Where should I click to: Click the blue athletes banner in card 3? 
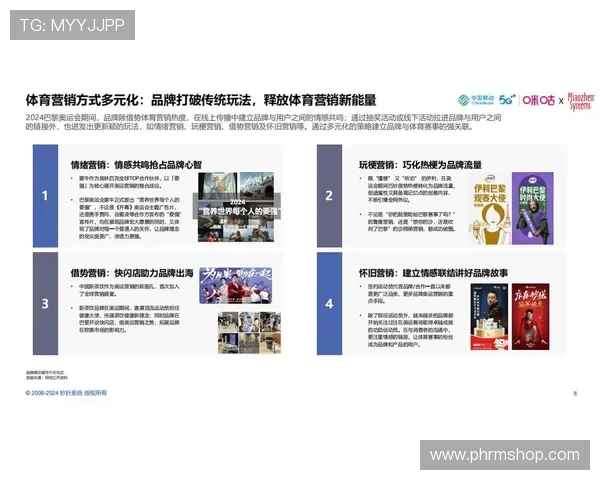tap(236, 286)
